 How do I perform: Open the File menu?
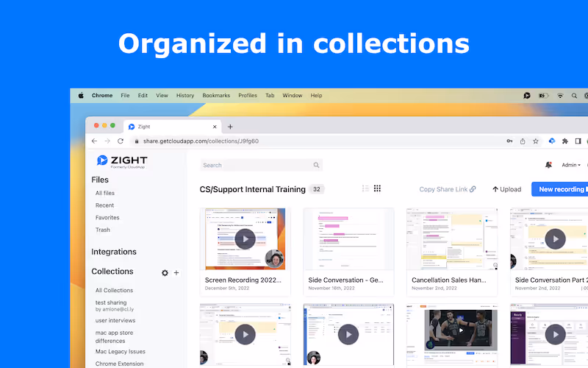[125, 96]
